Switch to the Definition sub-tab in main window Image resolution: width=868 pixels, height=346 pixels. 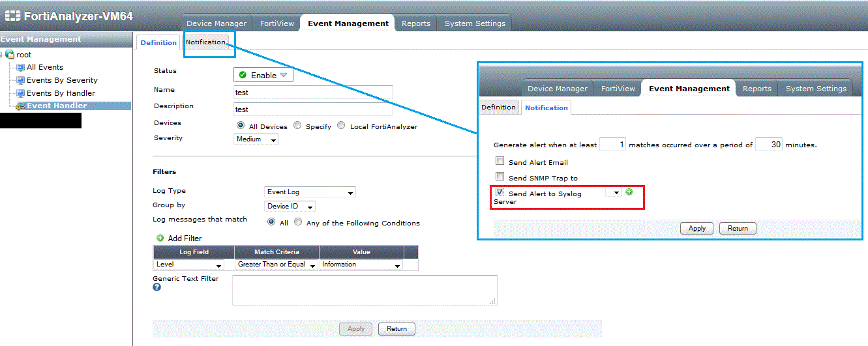[158, 42]
